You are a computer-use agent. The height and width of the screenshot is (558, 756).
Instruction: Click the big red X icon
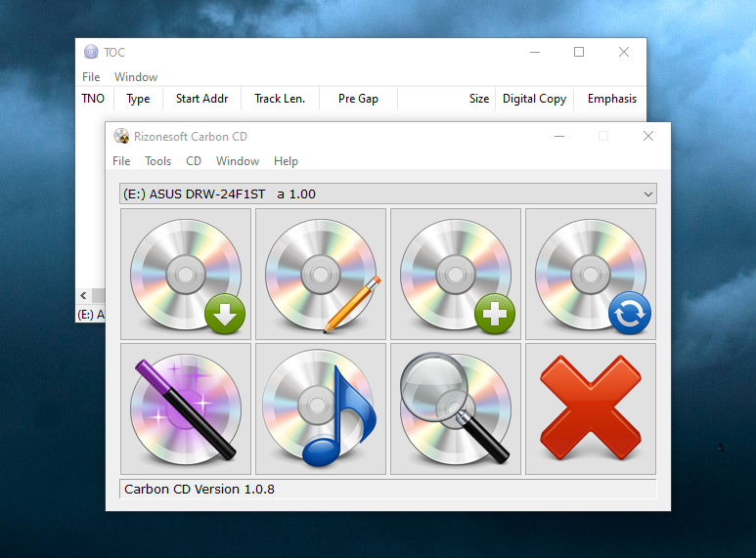(x=591, y=409)
